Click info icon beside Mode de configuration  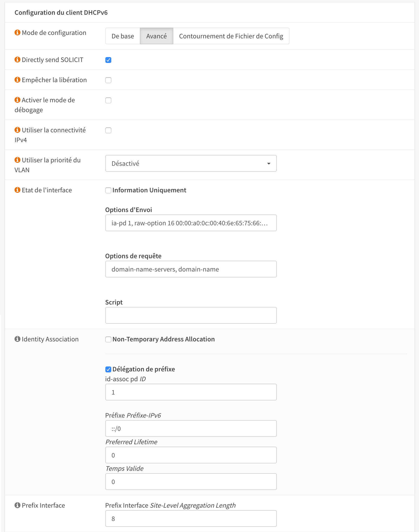[17, 32]
